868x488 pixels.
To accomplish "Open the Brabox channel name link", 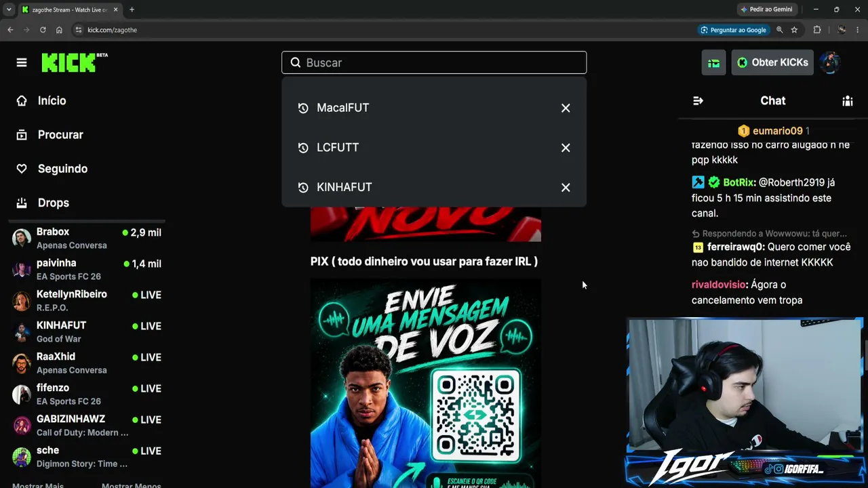I will click(53, 232).
